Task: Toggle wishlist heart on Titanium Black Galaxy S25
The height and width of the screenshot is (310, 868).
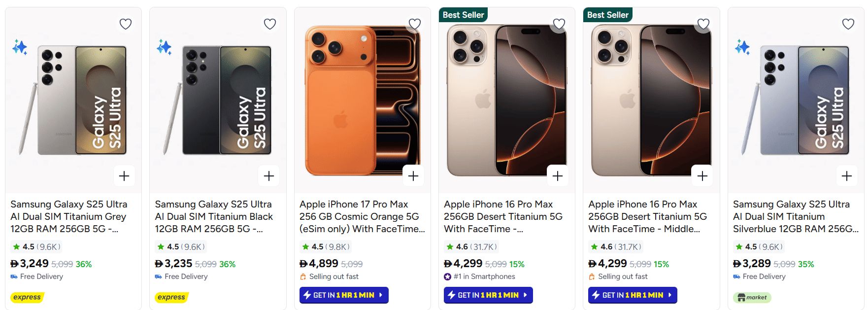Action: [270, 24]
